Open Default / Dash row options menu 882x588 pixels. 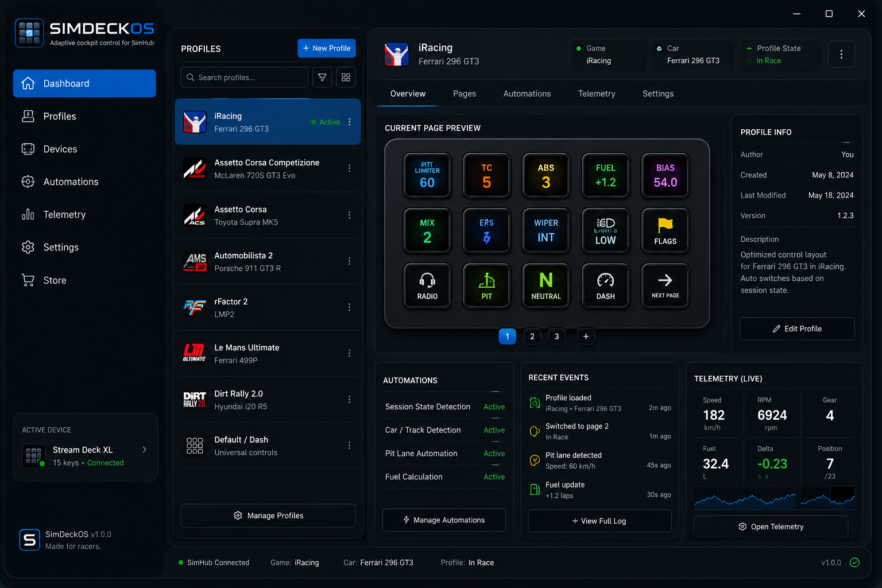[x=349, y=446]
